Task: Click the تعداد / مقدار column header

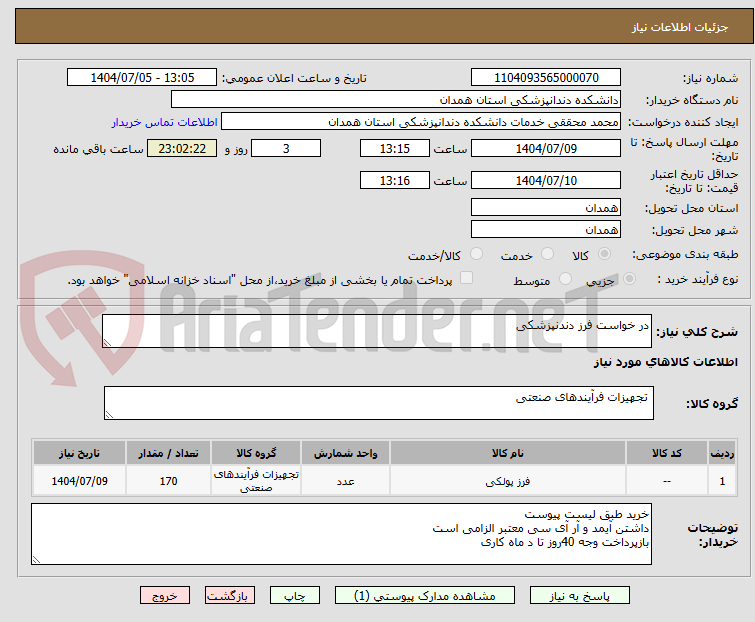Action: (x=168, y=453)
